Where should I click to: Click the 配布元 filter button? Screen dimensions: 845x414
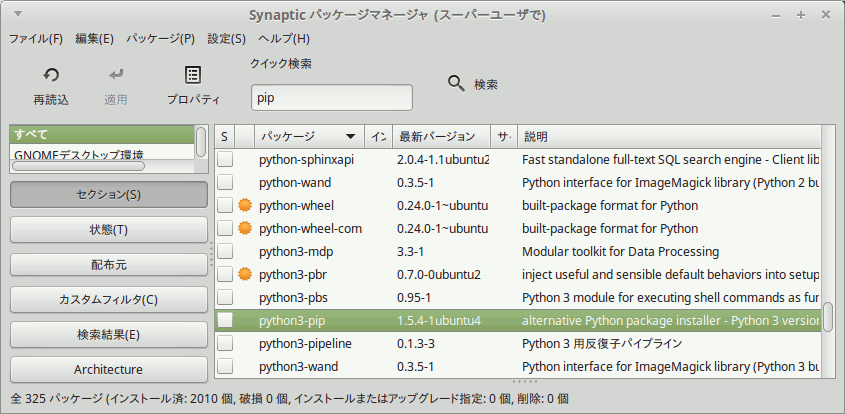pyautogui.click(x=108, y=265)
